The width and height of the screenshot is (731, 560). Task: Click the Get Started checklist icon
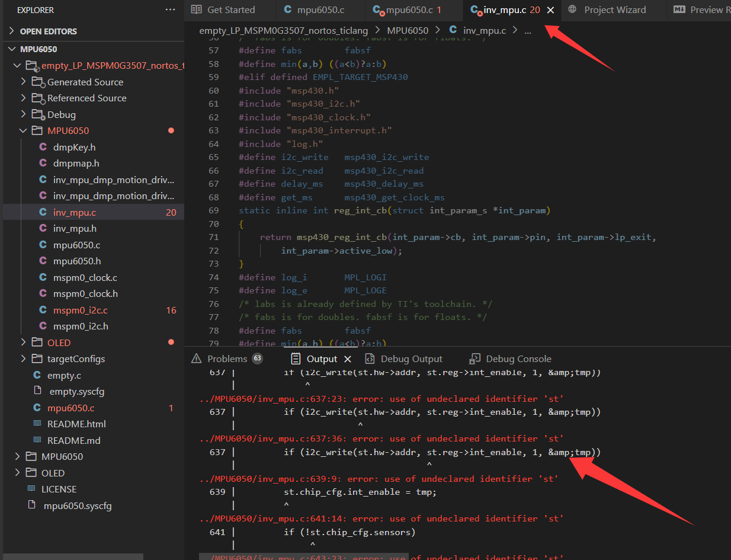pos(195,9)
